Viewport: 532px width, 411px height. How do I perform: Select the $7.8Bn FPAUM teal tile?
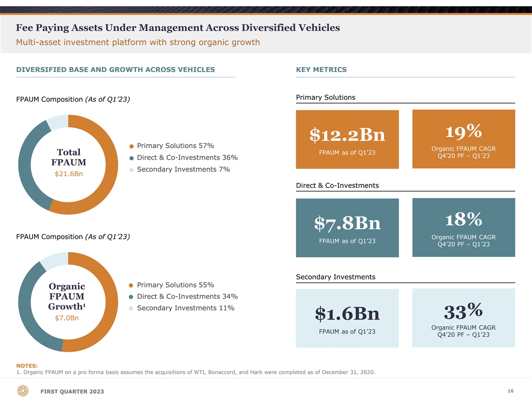coord(347,228)
